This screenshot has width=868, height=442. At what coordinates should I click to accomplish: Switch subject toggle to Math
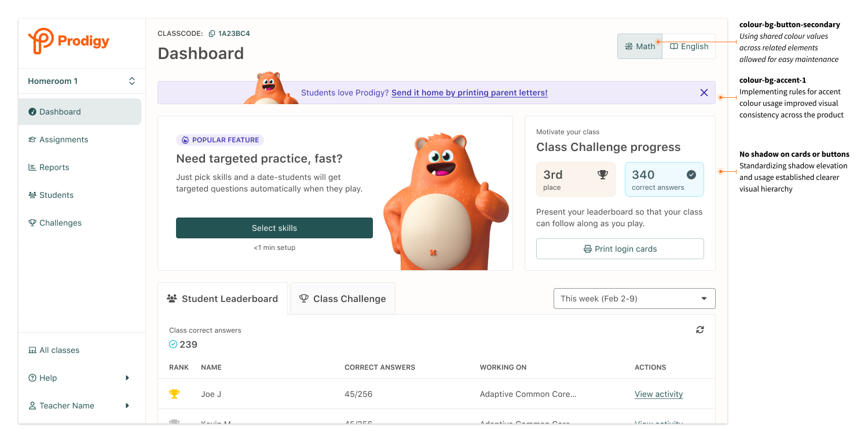(640, 46)
